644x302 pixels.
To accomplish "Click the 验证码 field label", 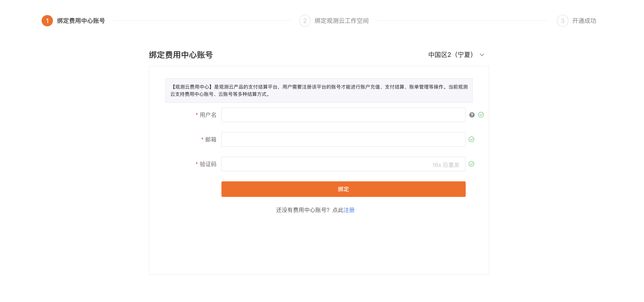I will 208,164.
